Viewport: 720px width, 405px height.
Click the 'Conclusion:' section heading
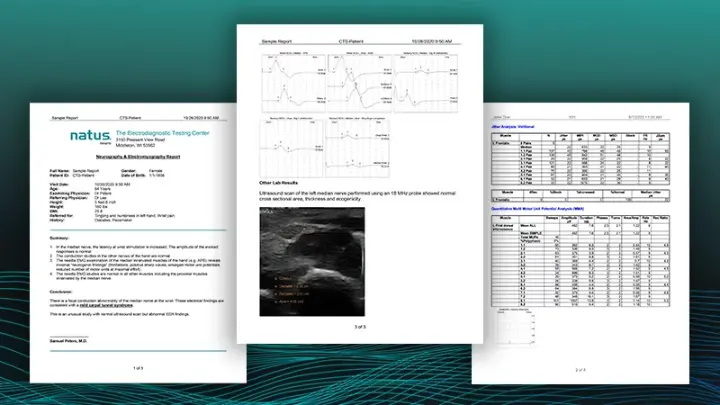pos(61,292)
